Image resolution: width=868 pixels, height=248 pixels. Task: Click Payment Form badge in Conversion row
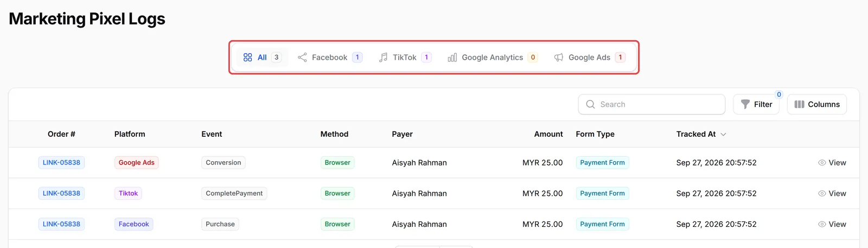pyautogui.click(x=602, y=163)
